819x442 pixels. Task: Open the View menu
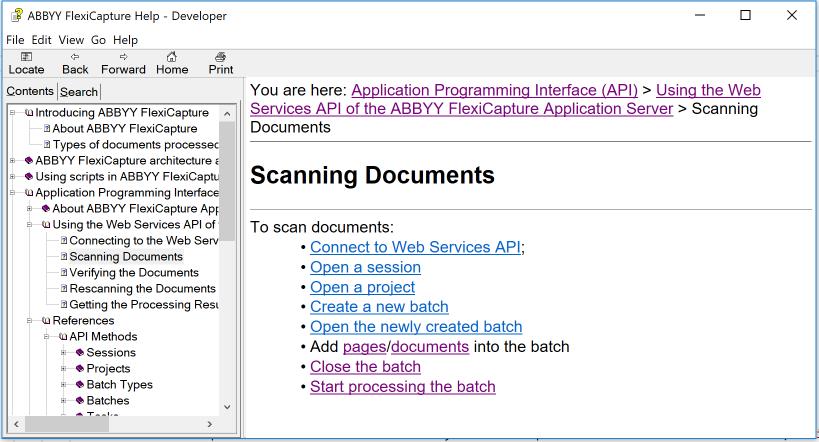coord(71,40)
